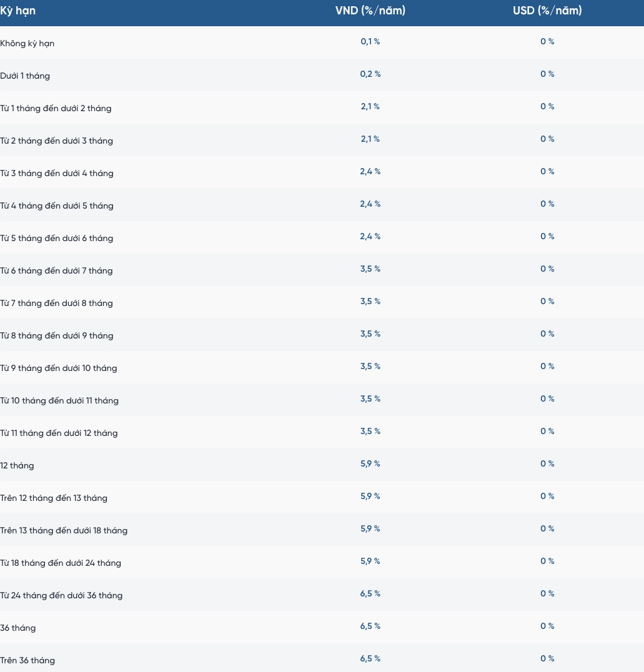Click the Kỳ hạn column header
Viewport: 644px width, 672px height.
[x=17, y=11]
